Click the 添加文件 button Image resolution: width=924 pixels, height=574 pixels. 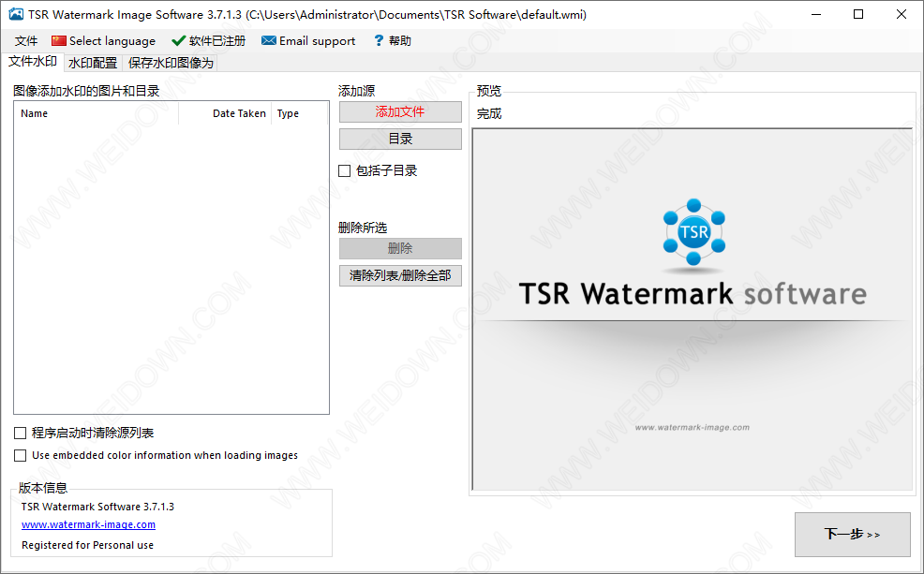coord(400,111)
